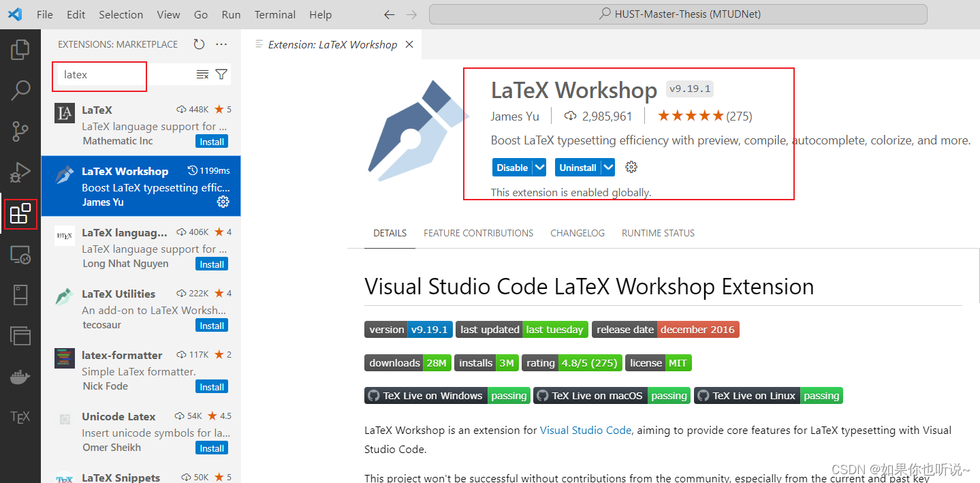Open the TeX sidebar panel
Image resolution: width=980 pixels, height=483 pixels.
[20, 417]
